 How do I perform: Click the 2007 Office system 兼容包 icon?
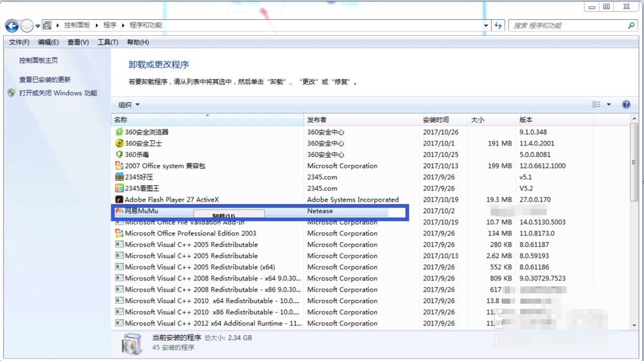[x=119, y=166]
